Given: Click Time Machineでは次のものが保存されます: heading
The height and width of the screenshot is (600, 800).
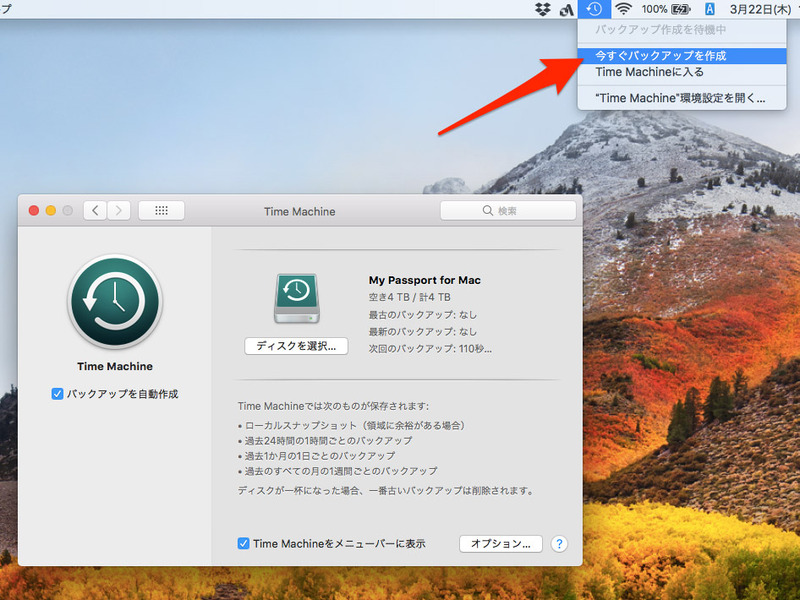Looking at the screenshot, I should (x=333, y=406).
